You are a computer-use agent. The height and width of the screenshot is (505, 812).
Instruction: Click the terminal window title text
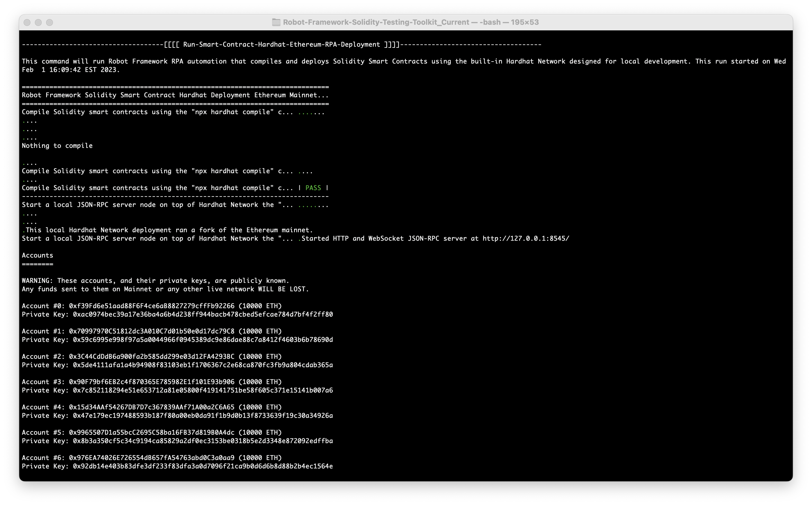[410, 22]
